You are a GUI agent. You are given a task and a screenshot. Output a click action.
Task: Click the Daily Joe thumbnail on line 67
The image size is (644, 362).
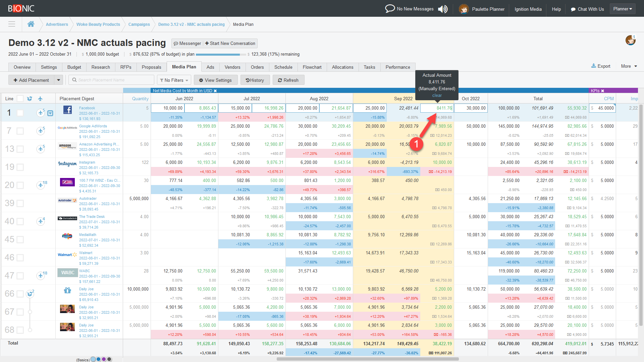click(67, 309)
